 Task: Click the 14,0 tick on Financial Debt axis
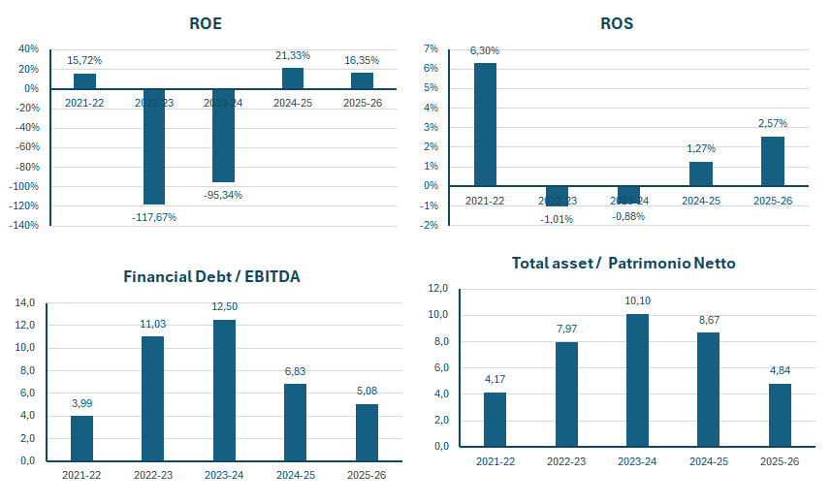(x=25, y=302)
